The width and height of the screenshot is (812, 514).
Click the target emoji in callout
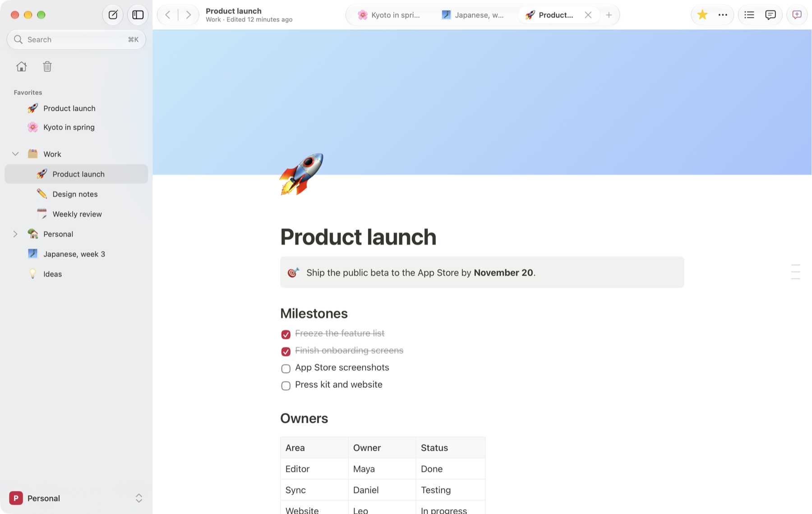pos(293,273)
